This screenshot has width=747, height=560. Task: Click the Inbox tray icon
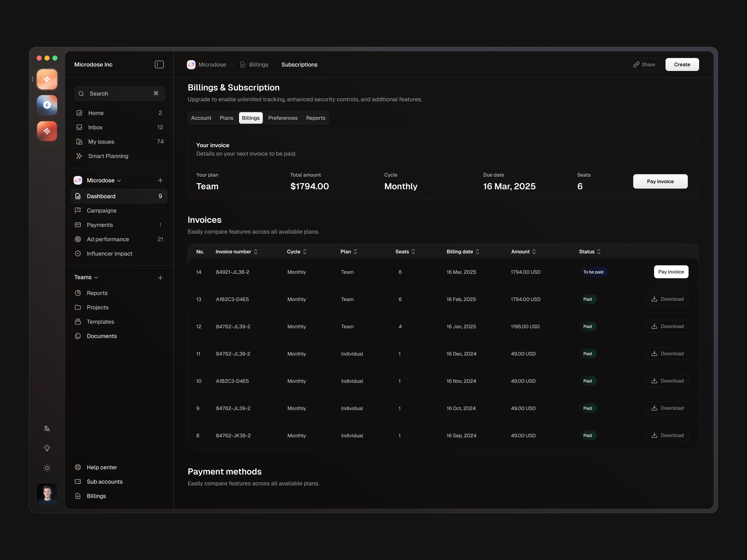click(79, 127)
